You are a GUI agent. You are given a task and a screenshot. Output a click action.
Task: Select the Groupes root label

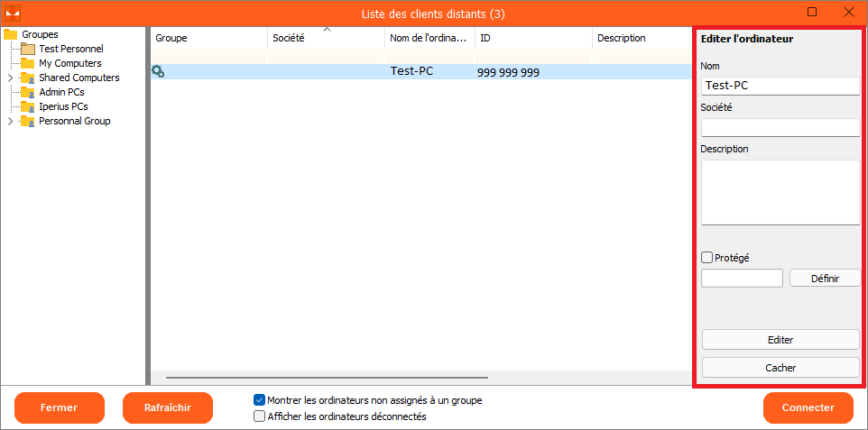click(40, 35)
